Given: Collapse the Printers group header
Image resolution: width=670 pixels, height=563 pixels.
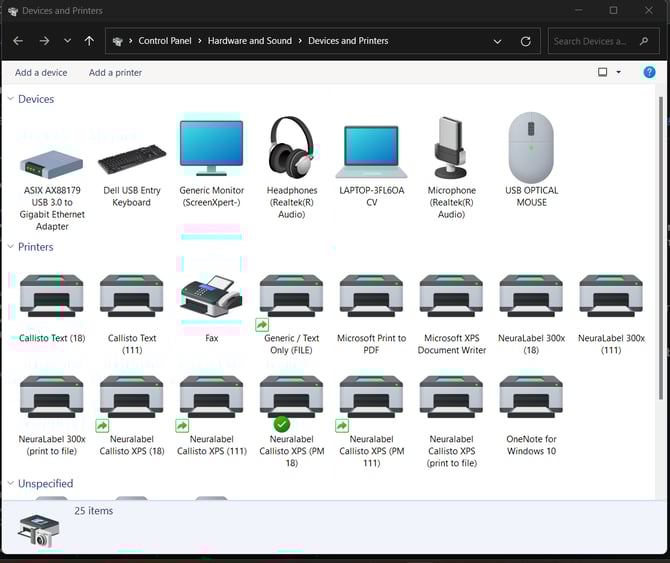Looking at the screenshot, I should (11, 247).
